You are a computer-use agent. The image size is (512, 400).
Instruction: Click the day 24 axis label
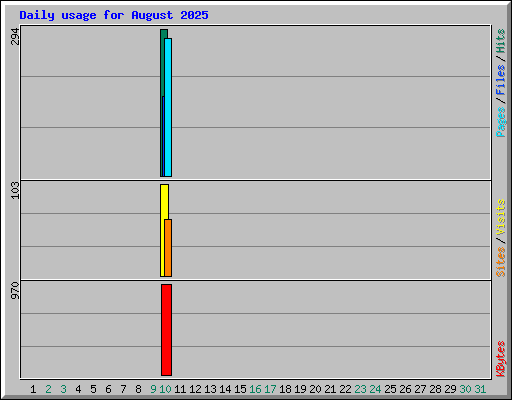click(375, 389)
